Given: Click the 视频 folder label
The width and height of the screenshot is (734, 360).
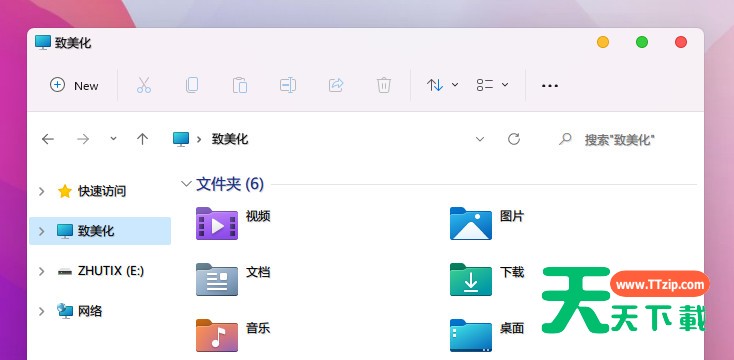Looking at the screenshot, I should pos(258,216).
